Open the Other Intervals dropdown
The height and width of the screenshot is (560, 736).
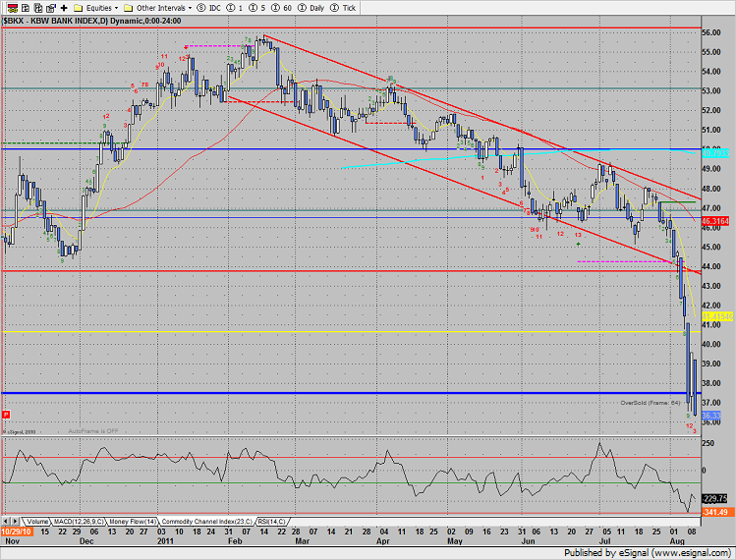pos(157,8)
